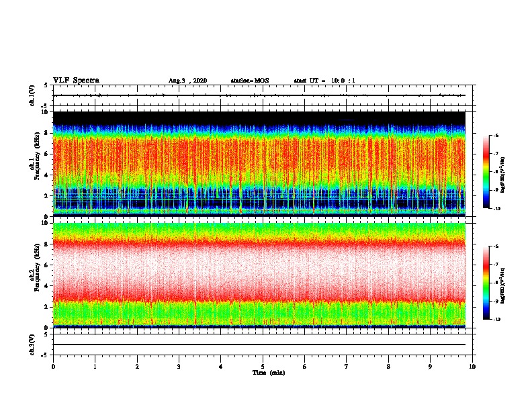Click the "VLF Spectra" plot title
The height and width of the screenshot is (411, 532).
[x=76, y=81]
